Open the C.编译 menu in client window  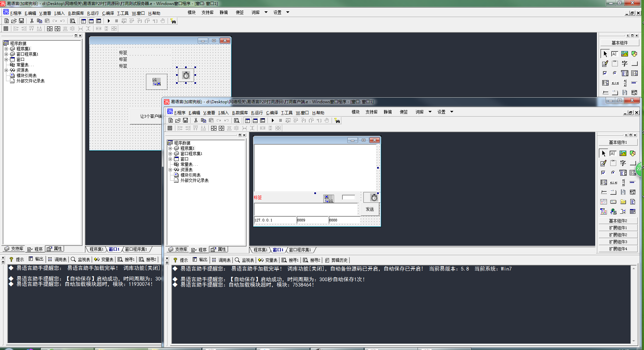272,113
